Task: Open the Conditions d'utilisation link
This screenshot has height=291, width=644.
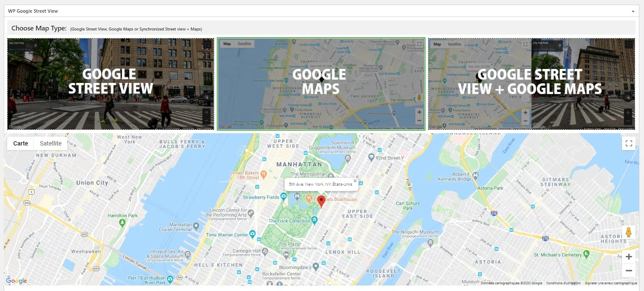Action: [563, 283]
